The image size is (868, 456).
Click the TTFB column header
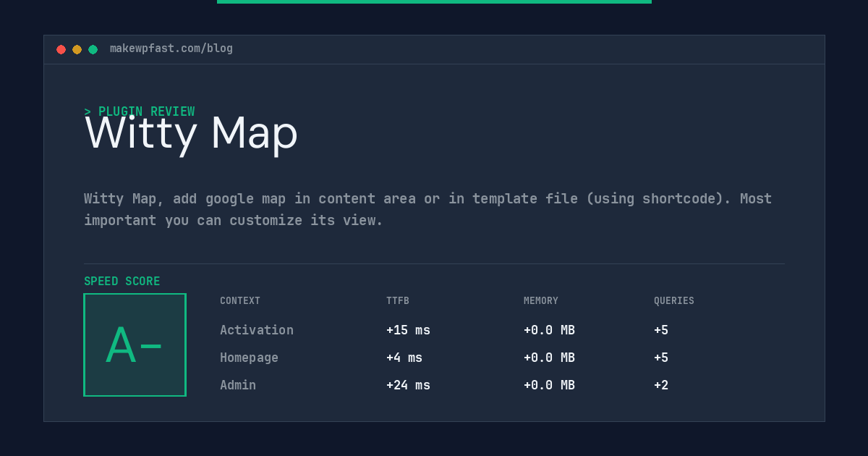(398, 301)
